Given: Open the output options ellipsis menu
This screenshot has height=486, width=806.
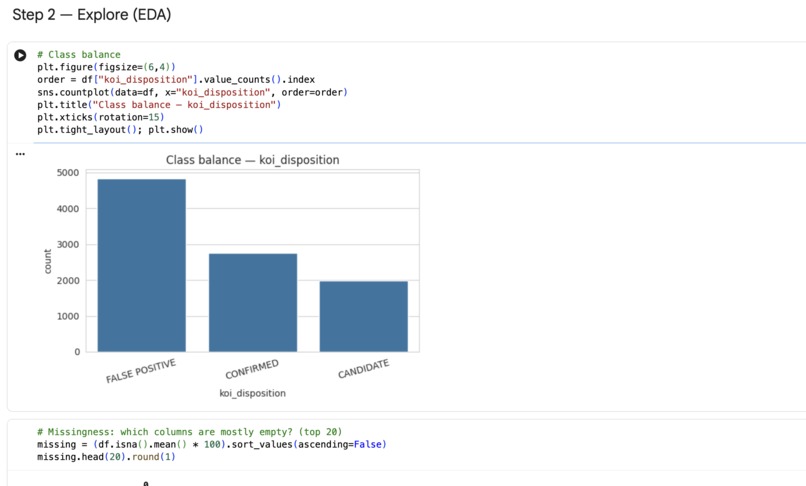Looking at the screenshot, I should click(x=20, y=154).
